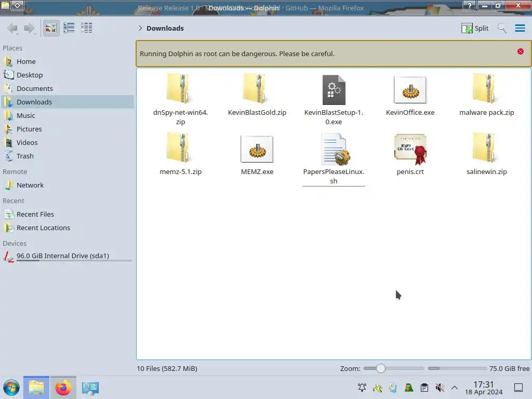The width and height of the screenshot is (532, 399).
Task: Adjust the Zoom slider handle
Action: pos(381,368)
